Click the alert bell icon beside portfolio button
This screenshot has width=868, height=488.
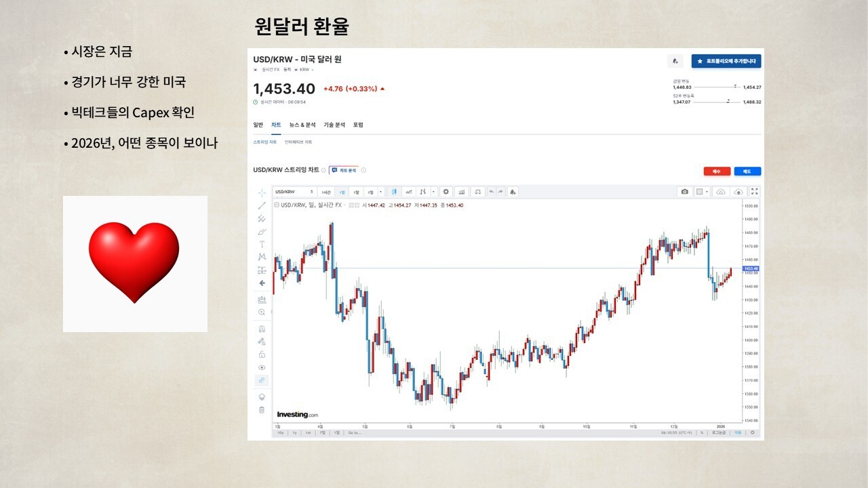click(x=675, y=61)
